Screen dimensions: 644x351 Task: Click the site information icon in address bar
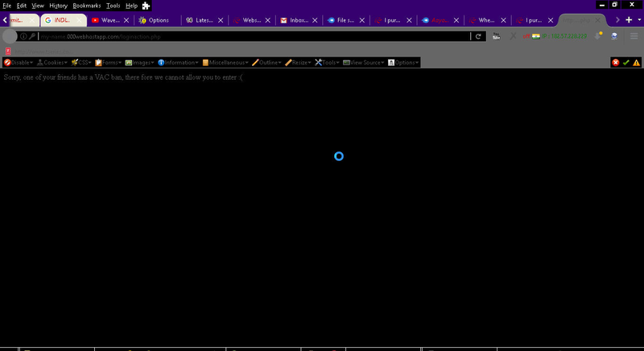[x=23, y=36]
